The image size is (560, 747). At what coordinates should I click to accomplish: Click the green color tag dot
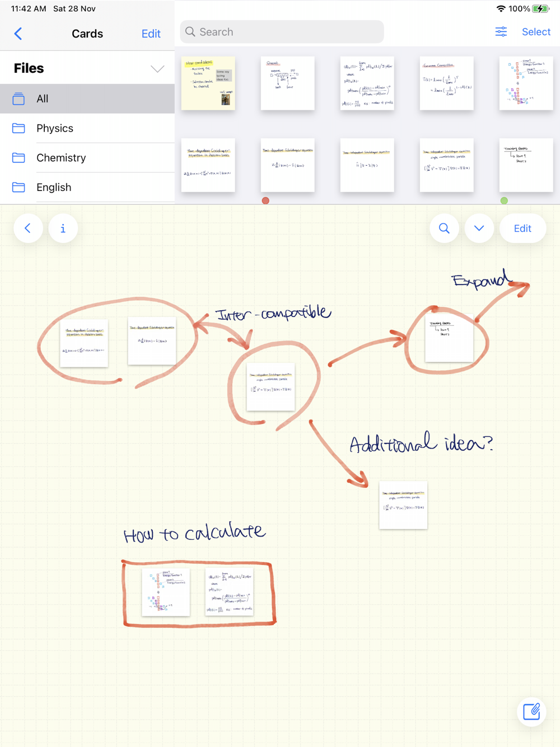click(504, 200)
